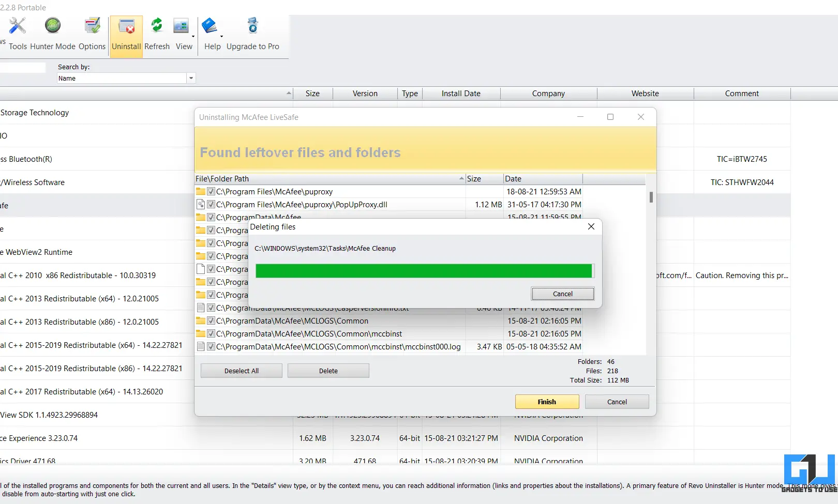The height and width of the screenshot is (504, 838).
Task: Open the Tools toolbar icon
Action: (18, 26)
